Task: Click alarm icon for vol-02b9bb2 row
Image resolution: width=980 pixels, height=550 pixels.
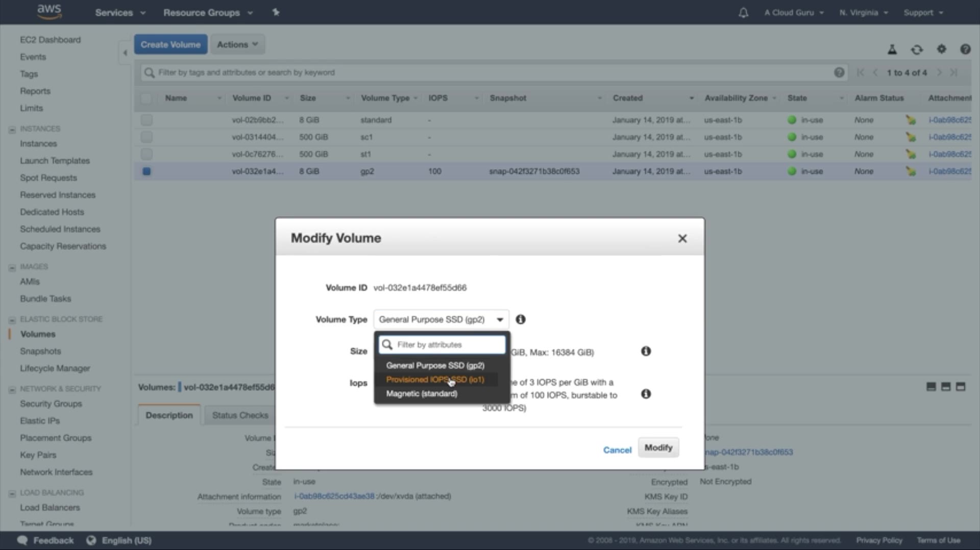Action: pos(911,120)
